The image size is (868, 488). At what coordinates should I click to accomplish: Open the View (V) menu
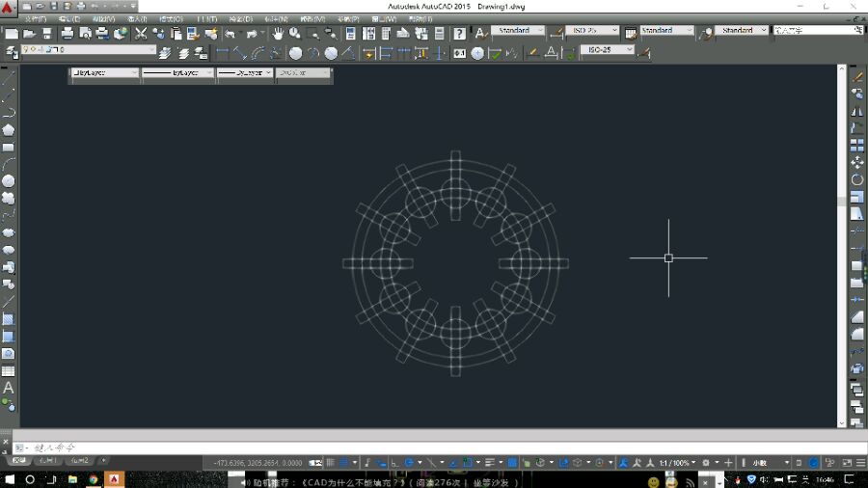coord(103,19)
